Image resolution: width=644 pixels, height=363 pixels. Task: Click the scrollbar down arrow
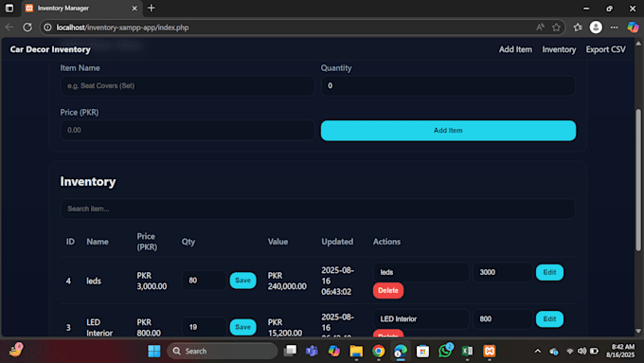click(x=637, y=331)
